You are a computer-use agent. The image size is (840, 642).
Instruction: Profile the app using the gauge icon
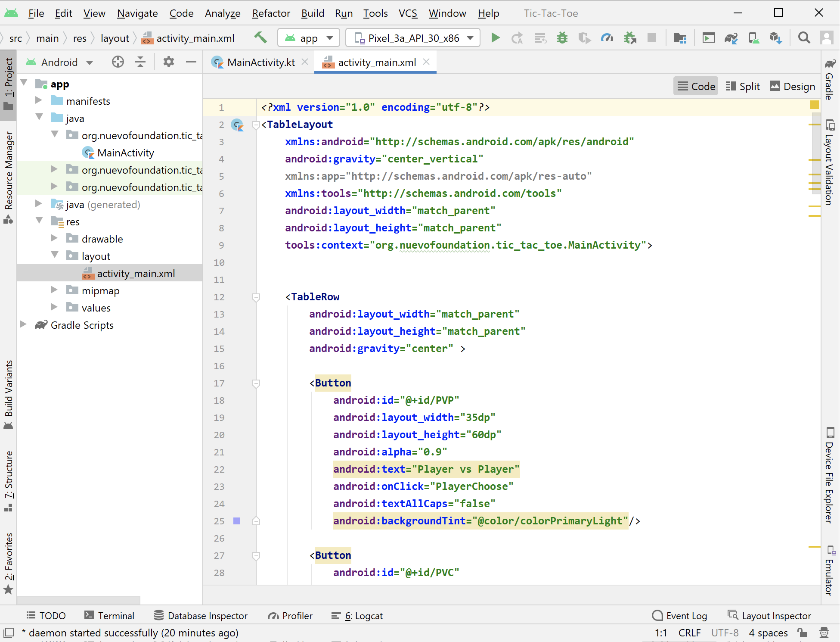point(607,37)
